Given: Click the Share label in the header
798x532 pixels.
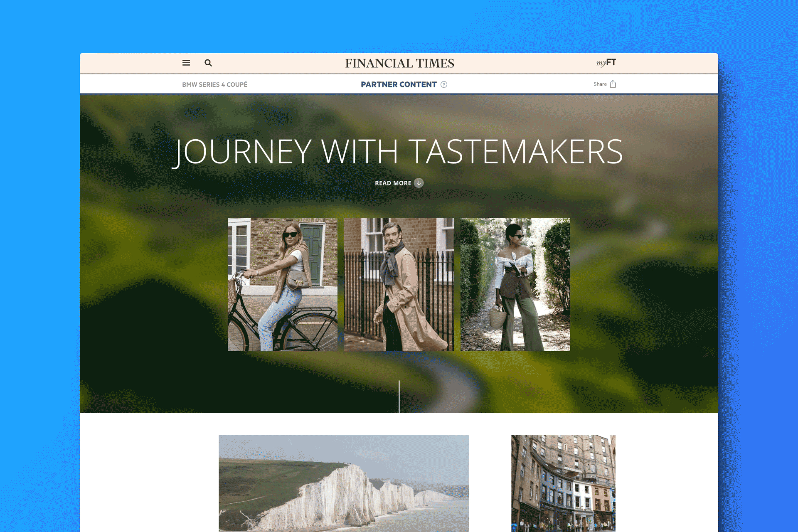Looking at the screenshot, I should click(600, 84).
